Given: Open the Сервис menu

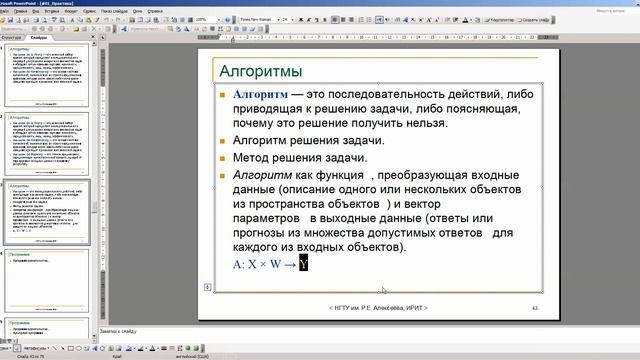Looking at the screenshot, I should pos(89,11).
